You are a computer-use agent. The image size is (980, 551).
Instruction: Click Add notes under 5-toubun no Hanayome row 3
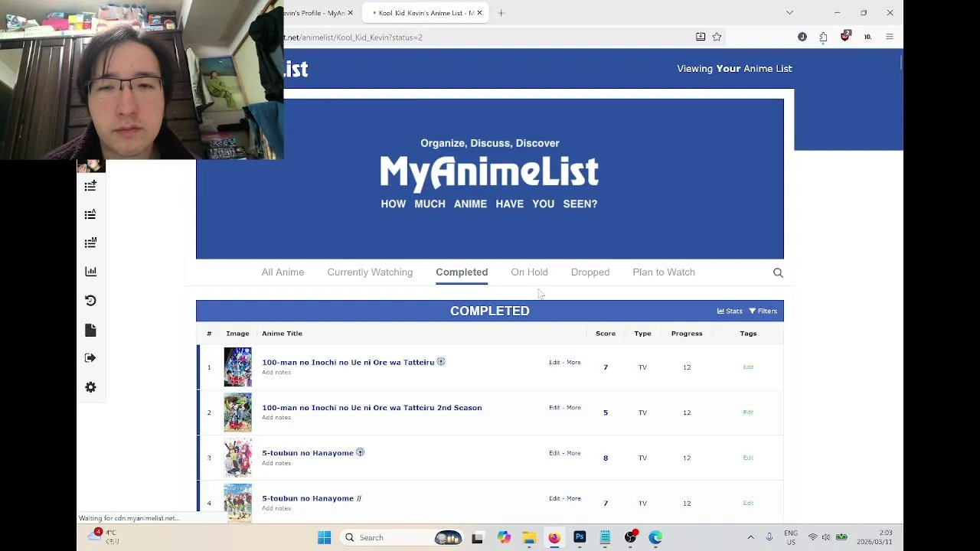[x=276, y=463]
